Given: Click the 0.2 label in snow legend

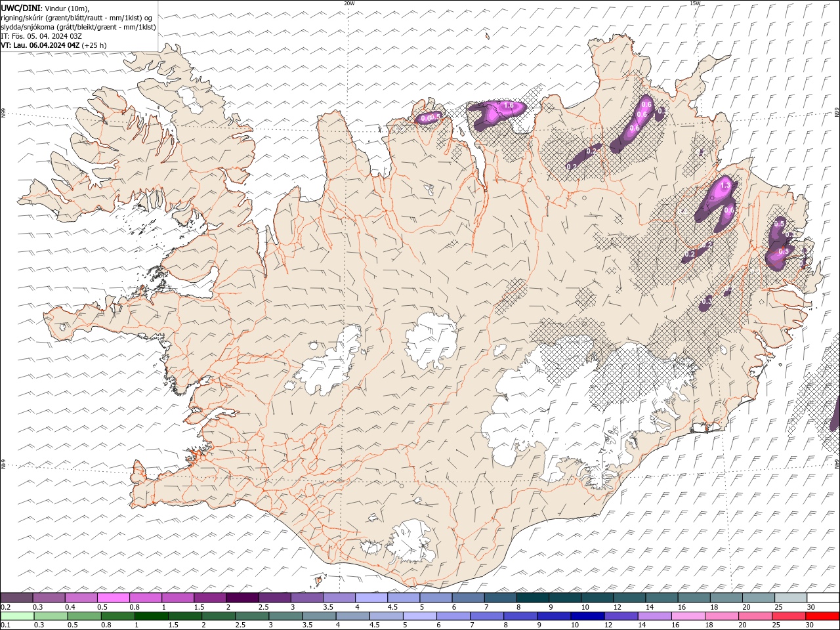Looking at the screenshot, I should 5,607.
